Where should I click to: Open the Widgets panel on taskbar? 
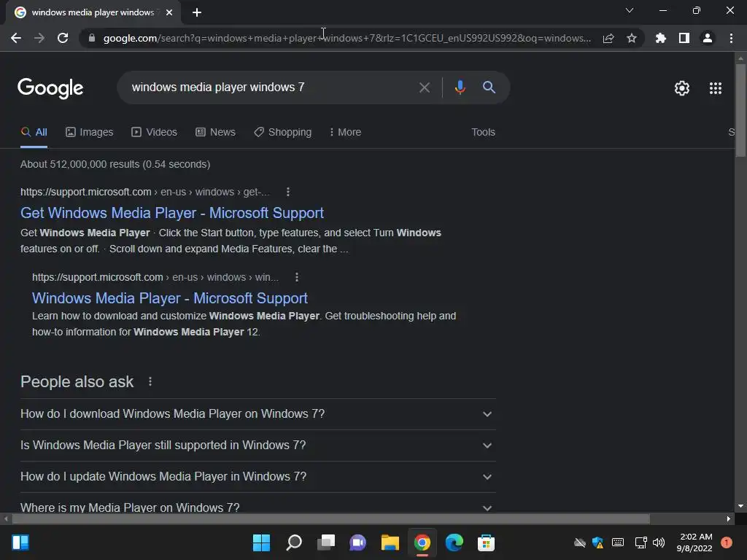[20, 542]
